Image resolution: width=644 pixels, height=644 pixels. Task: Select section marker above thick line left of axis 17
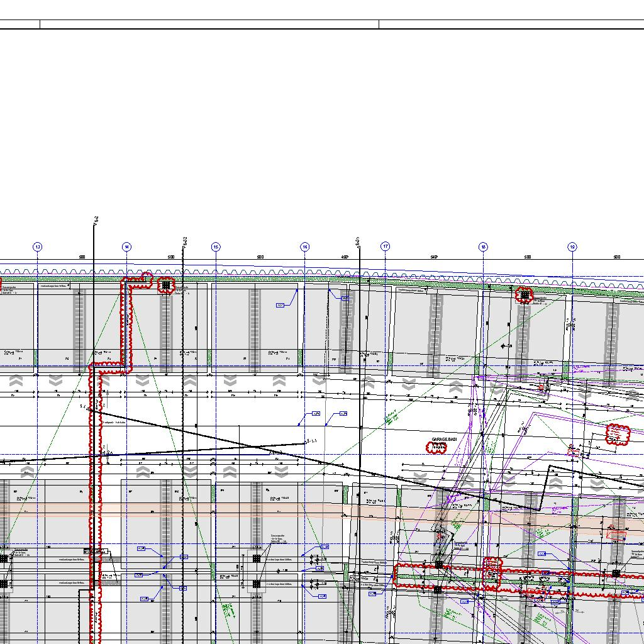point(357,240)
